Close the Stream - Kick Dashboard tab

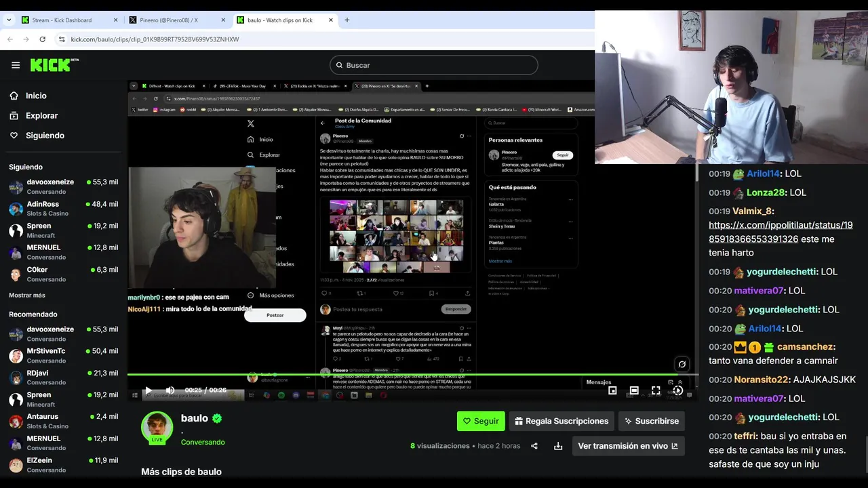(x=115, y=20)
